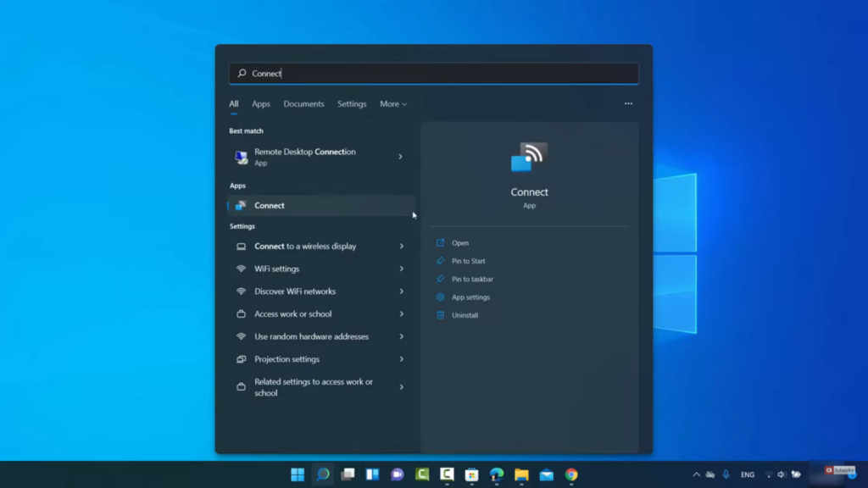Uninstall the Connect app
The image size is (868, 488).
[465, 315]
